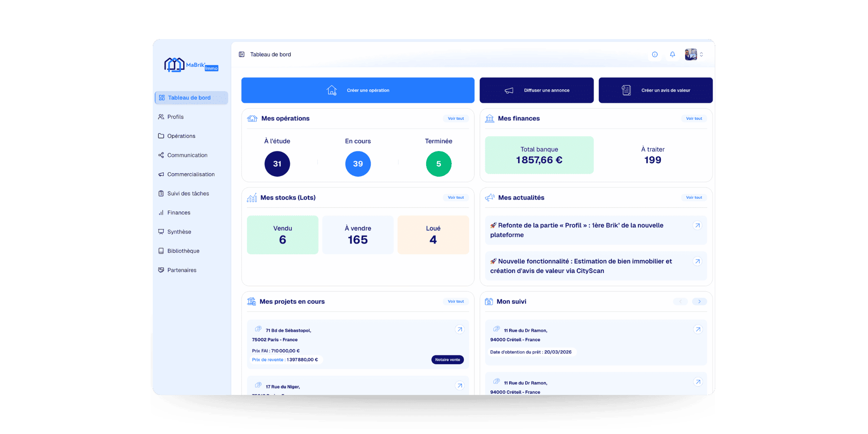Click the En cours circle 39
868x434 pixels.
[x=358, y=164]
